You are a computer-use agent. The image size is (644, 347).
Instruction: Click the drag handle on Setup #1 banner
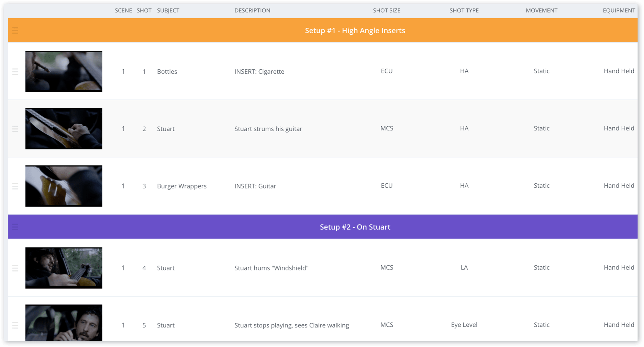15,30
